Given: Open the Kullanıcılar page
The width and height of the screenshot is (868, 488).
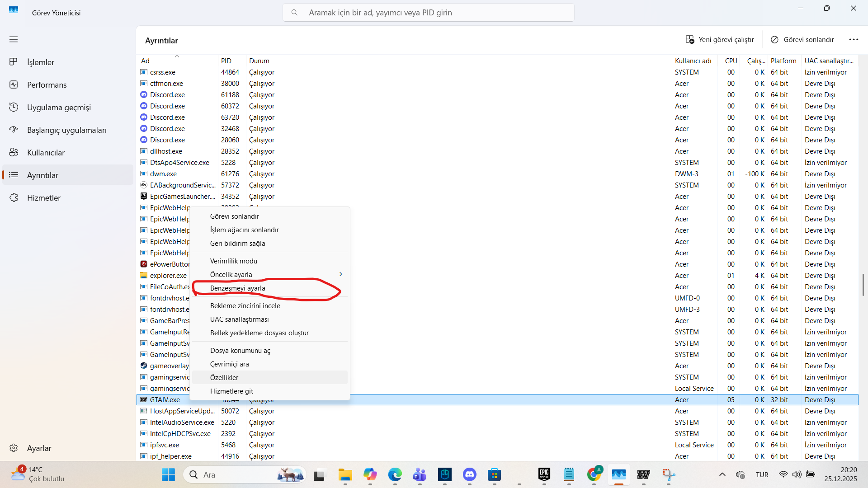Looking at the screenshot, I should 68,153.
